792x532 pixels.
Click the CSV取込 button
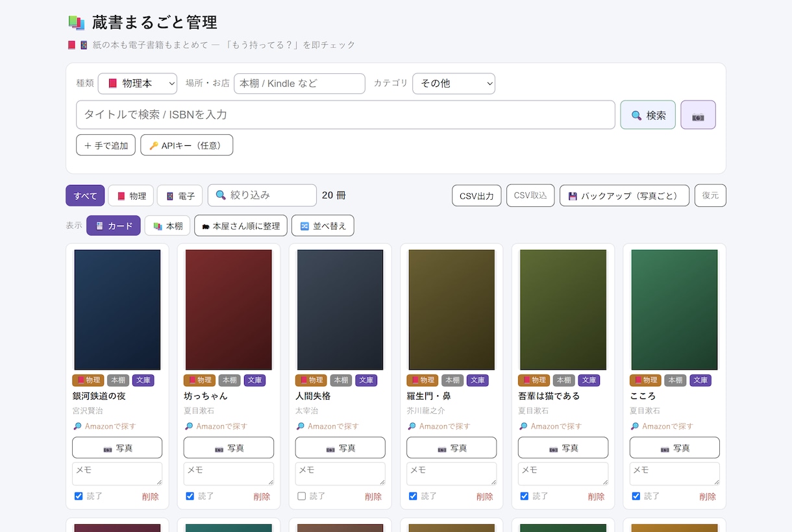tap(530, 196)
